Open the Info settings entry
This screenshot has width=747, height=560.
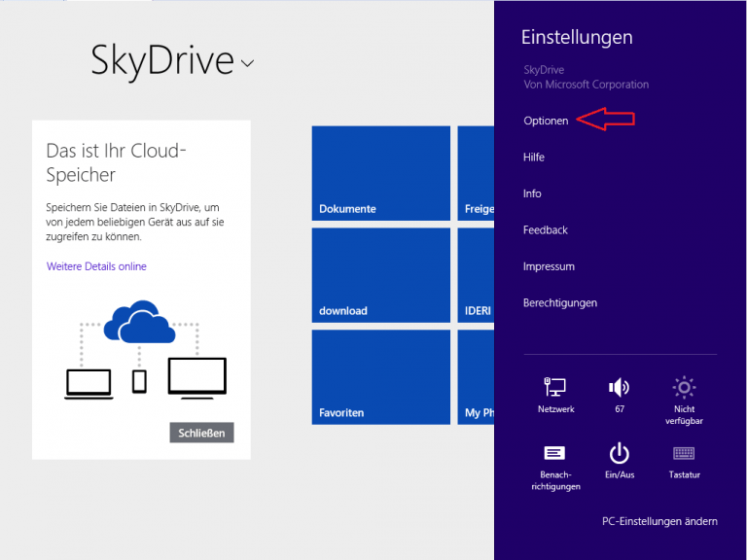point(532,193)
